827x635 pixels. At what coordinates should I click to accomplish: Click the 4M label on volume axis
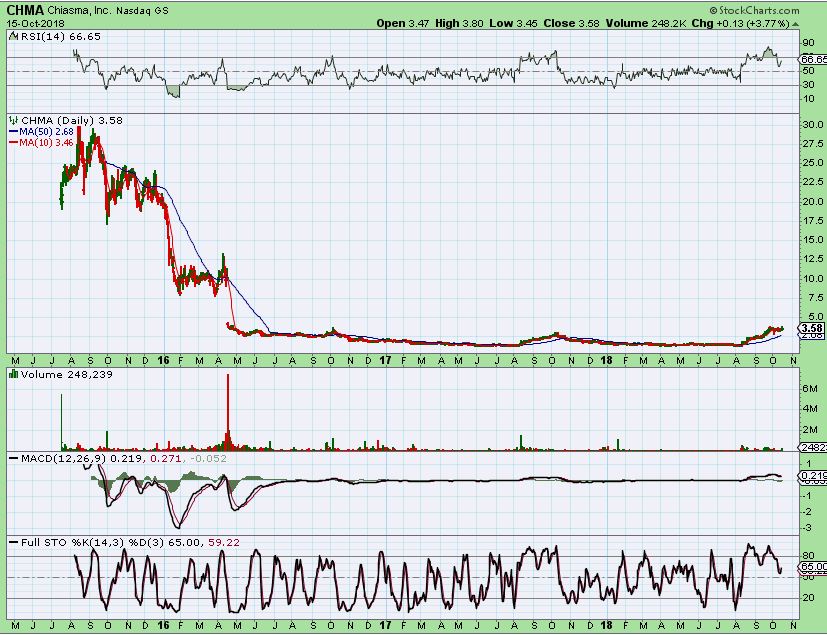(810, 409)
